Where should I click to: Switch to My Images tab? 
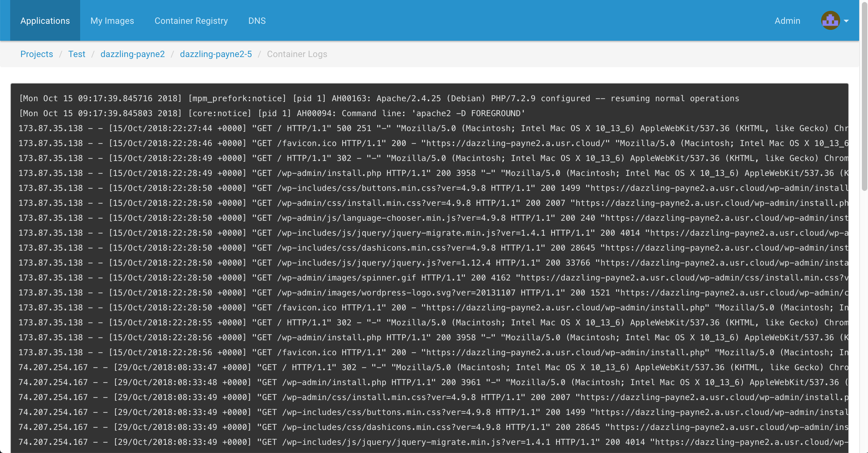tap(112, 20)
